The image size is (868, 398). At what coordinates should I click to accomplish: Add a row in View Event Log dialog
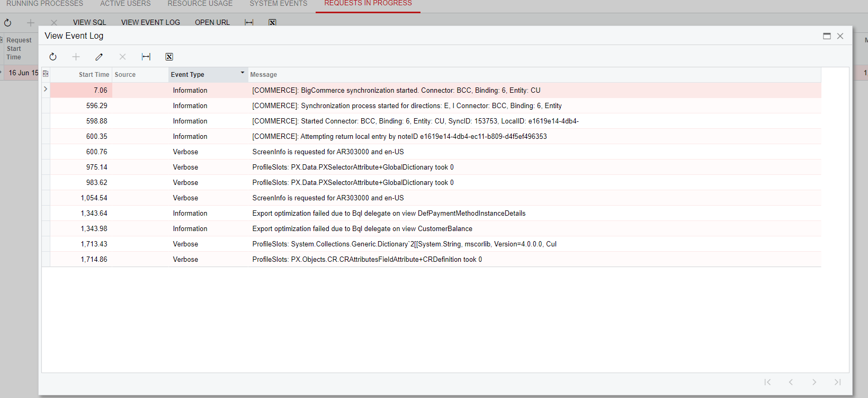pos(76,57)
